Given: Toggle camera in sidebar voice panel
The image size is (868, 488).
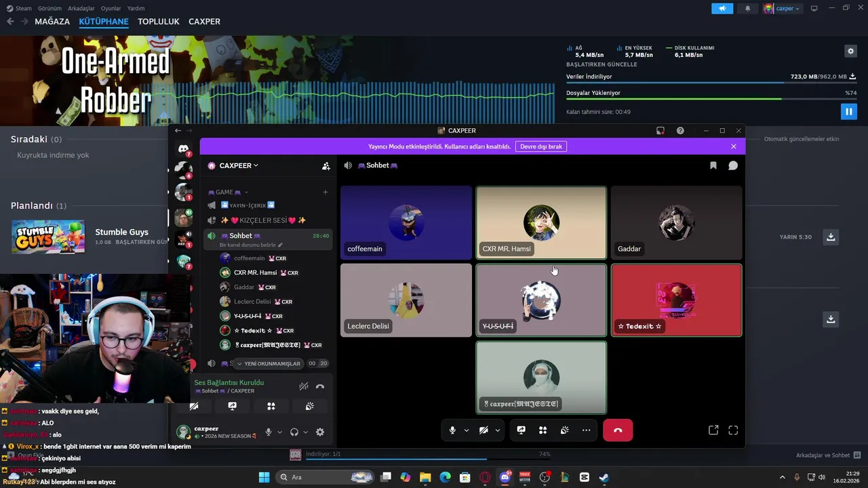Looking at the screenshot, I should tap(194, 406).
